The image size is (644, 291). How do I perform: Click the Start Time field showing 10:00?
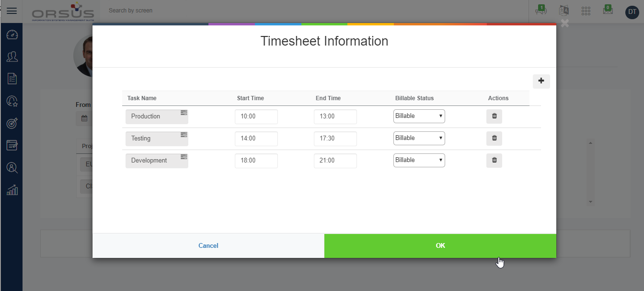pos(256,116)
